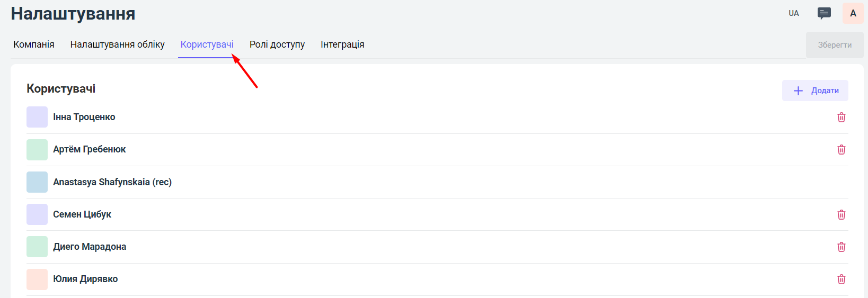Go to Ролі доступу tab
The width and height of the screenshot is (868, 298).
(x=277, y=44)
